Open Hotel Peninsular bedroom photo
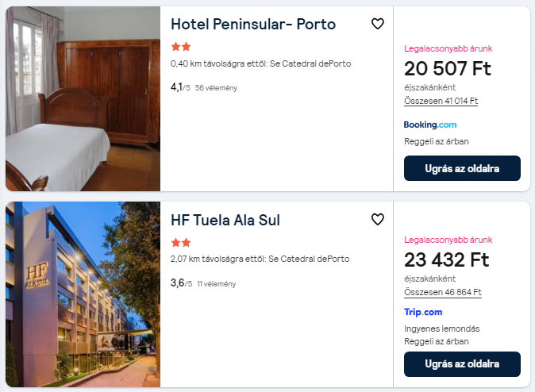 point(83,98)
